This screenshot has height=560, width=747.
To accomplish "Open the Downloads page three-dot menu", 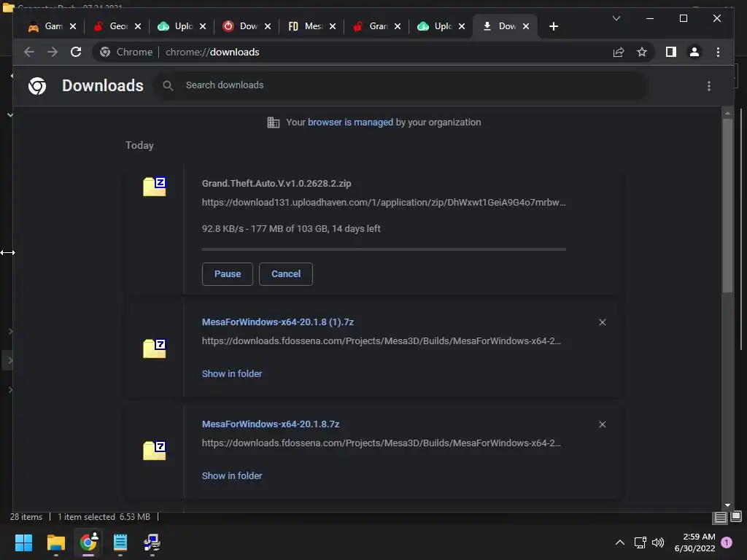I will point(709,86).
